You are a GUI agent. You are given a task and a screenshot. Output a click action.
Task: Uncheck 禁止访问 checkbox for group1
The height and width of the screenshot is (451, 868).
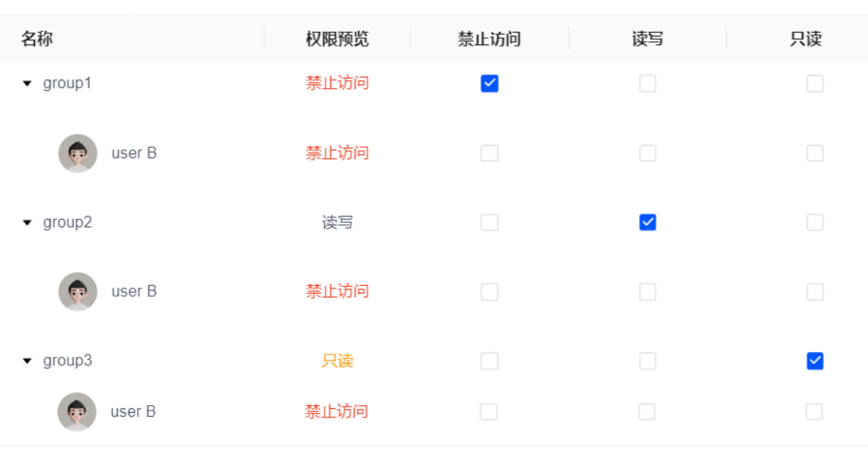coord(490,83)
